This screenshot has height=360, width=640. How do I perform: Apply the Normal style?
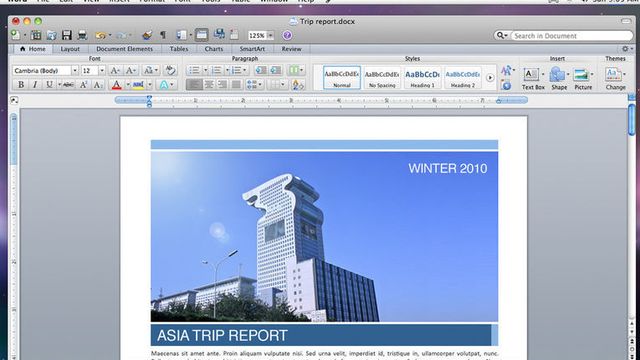tap(342, 78)
